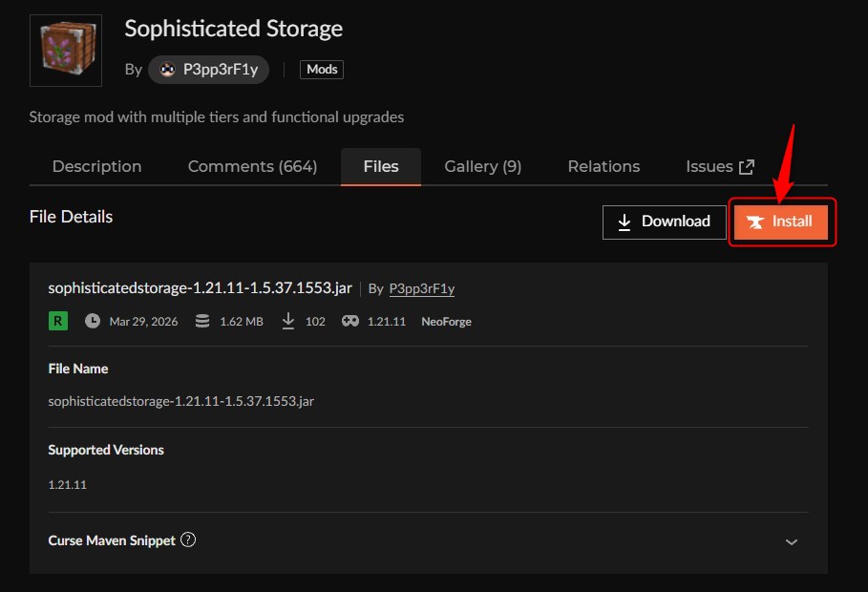This screenshot has height=592, width=868.
Task: Click the file size stack icon near 1.62 MB
Action: pos(201,321)
